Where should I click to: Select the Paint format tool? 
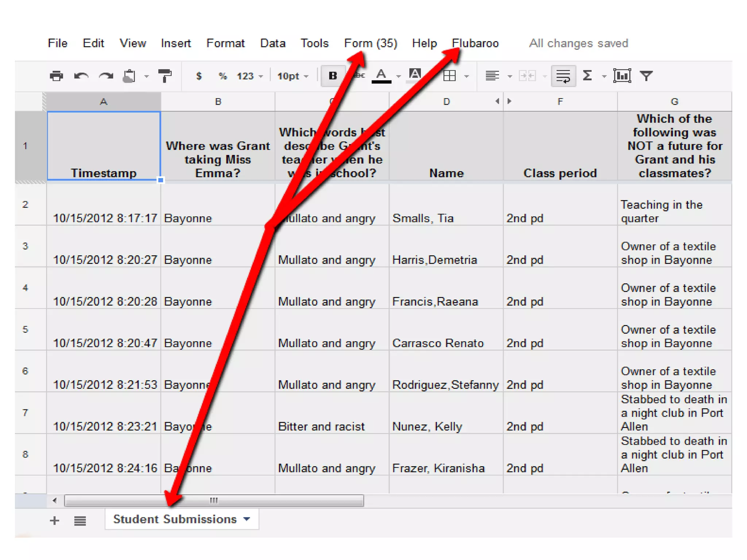165,76
